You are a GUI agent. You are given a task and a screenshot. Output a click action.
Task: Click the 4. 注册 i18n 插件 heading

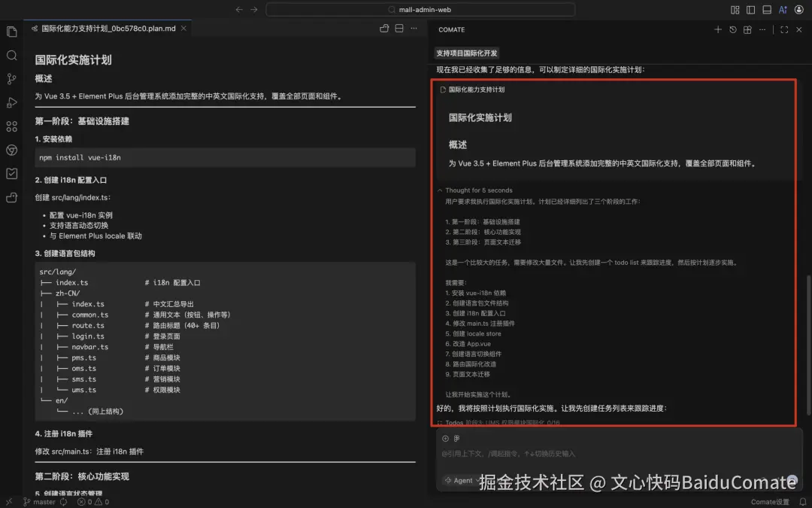pos(64,434)
